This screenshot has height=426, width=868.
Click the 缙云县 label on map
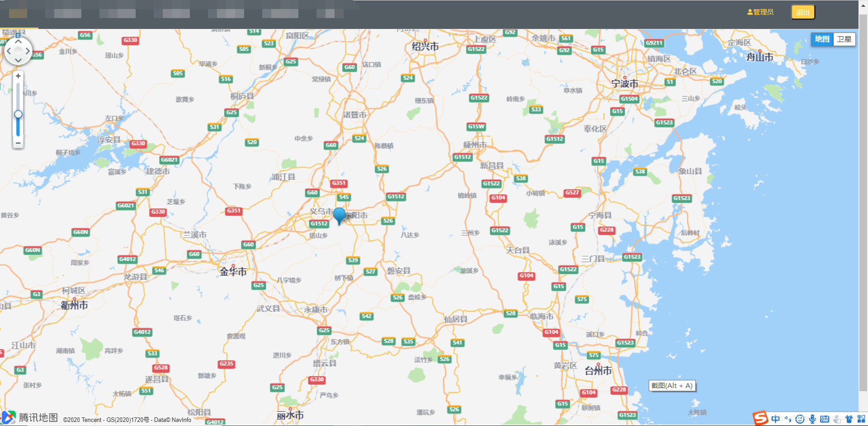pos(325,363)
